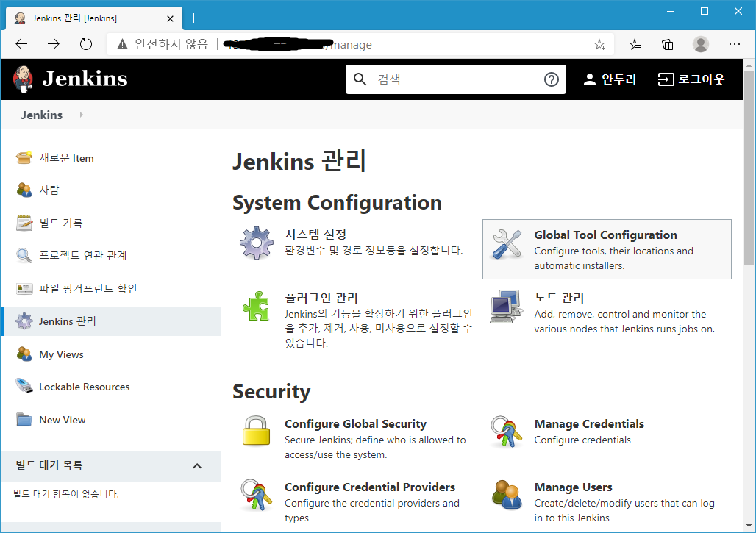The height and width of the screenshot is (533, 756).
Task: Click the Global Tool Configuration wrench icon
Action: 507,244
